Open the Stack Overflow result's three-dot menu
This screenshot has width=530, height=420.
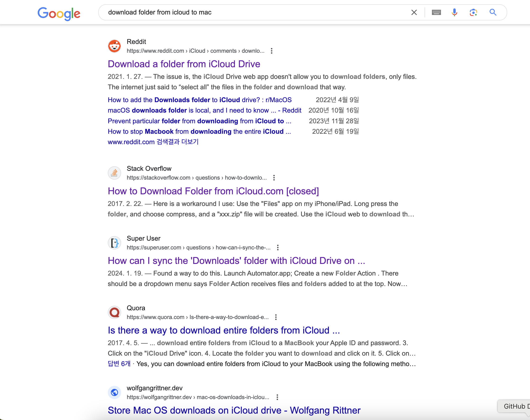point(274,178)
